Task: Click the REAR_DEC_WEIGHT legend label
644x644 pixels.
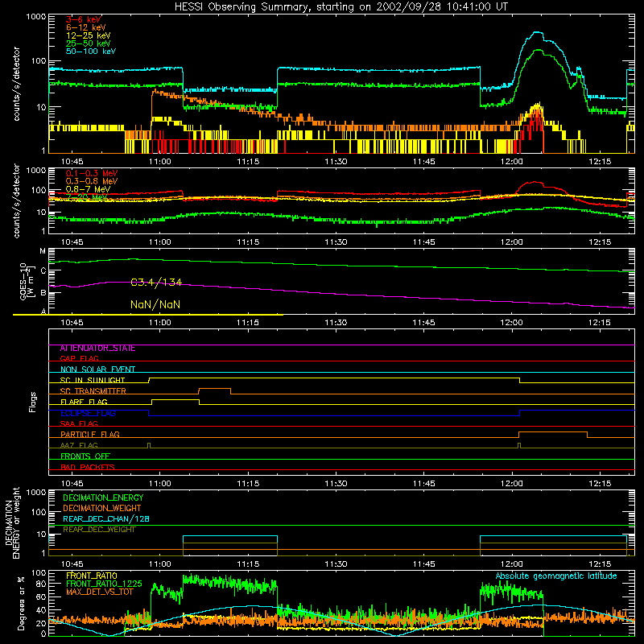Action: pyautogui.click(x=99, y=530)
